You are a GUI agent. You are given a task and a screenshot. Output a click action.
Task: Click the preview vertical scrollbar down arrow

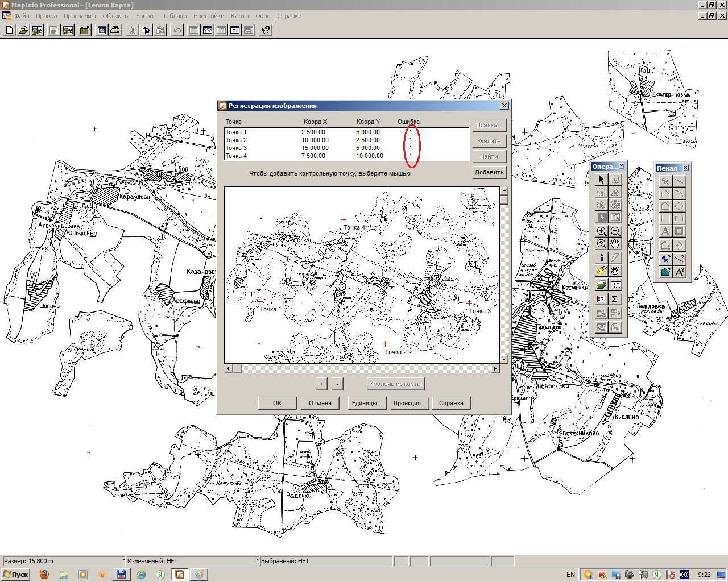(504, 359)
